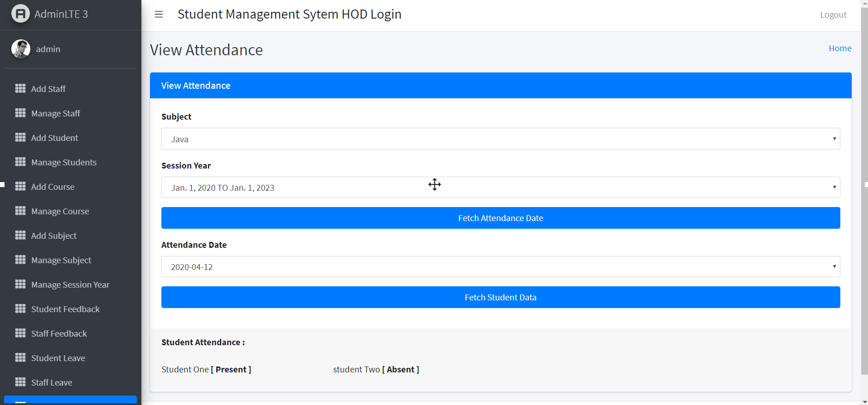This screenshot has width=868, height=405.
Task: Follow the Home breadcrumb link
Action: tap(840, 48)
